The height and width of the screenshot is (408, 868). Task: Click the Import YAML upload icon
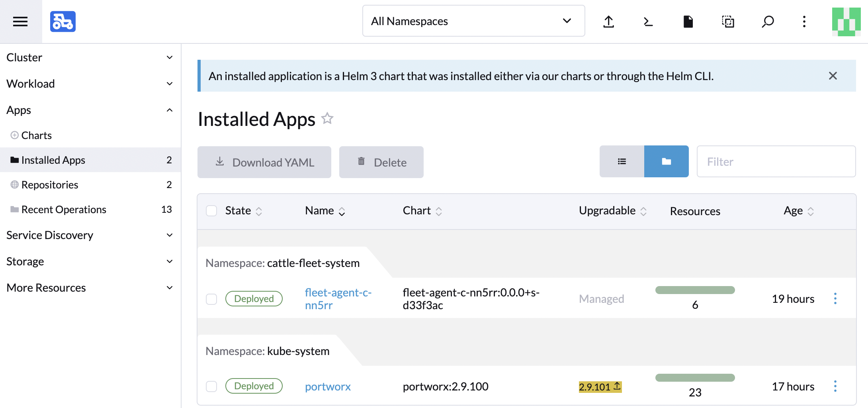[608, 22]
